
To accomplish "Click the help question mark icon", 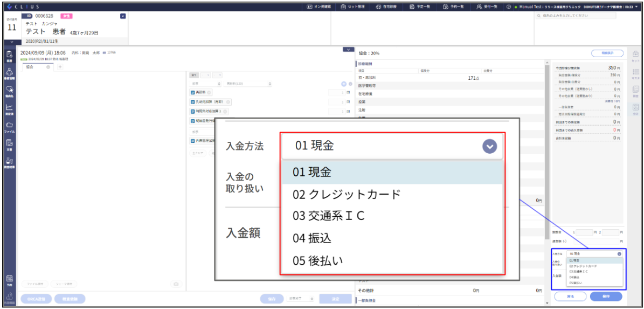I will pyautogui.click(x=509, y=6).
